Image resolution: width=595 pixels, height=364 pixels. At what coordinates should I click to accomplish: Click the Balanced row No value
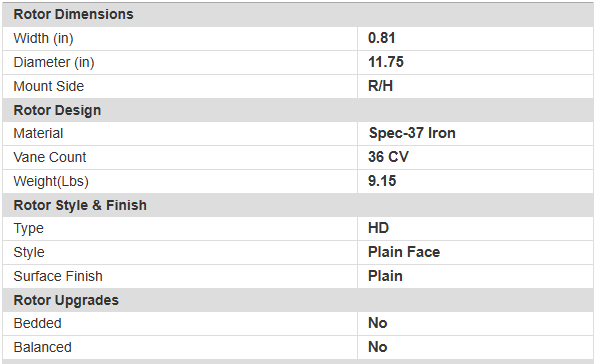[x=378, y=347]
